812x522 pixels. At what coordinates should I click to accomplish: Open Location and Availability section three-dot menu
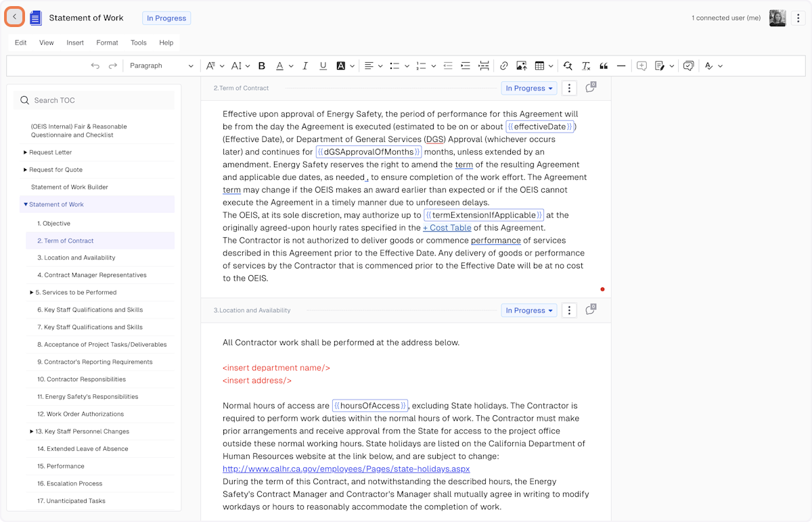pos(570,310)
